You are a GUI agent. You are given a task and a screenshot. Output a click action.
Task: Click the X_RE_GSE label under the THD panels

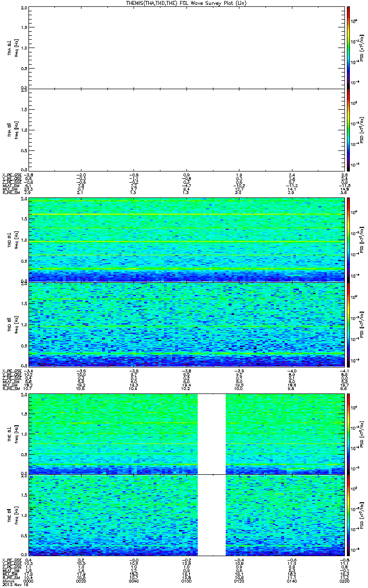(11, 370)
